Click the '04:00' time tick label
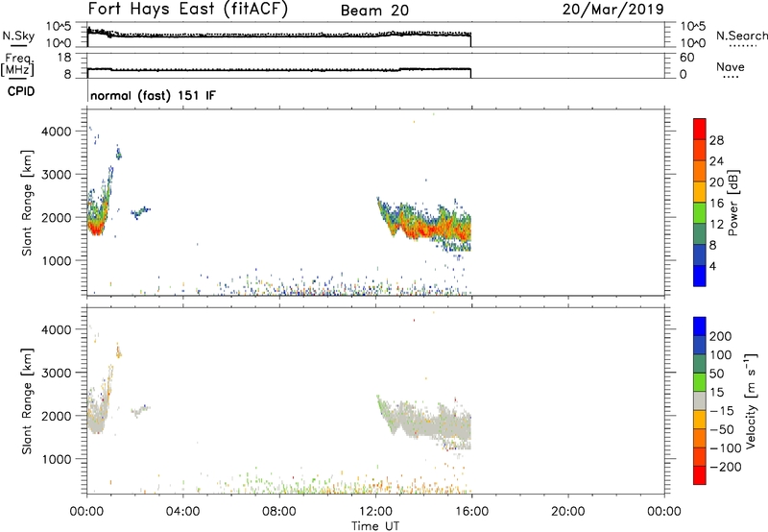Image resolution: width=768 pixels, height=532 pixels. (x=182, y=512)
